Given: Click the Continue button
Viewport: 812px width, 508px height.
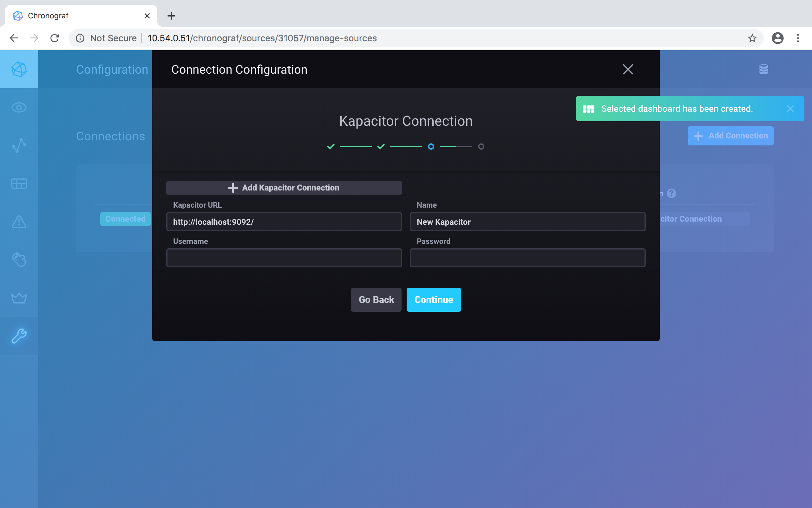Looking at the screenshot, I should tap(434, 300).
